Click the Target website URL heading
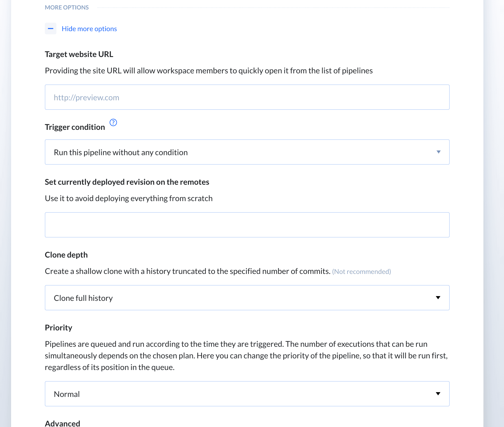The image size is (504, 427). point(79,54)
